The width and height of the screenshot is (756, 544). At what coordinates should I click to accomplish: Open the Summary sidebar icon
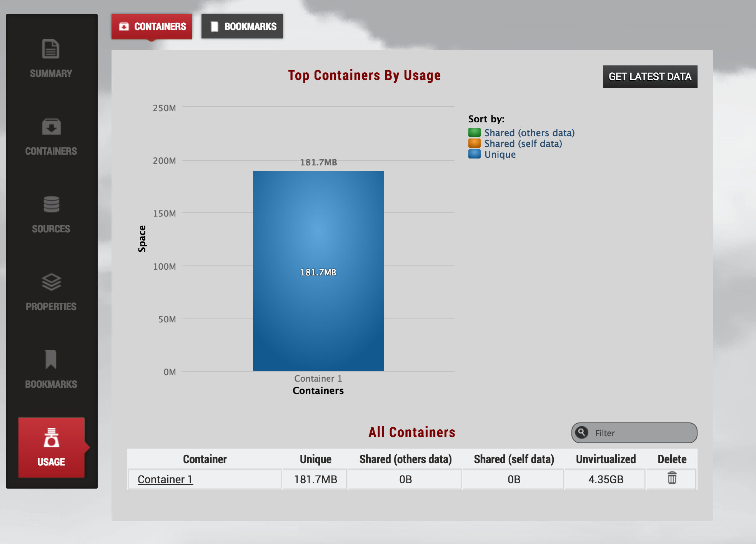pyautogui.click(x=51, y=49)
